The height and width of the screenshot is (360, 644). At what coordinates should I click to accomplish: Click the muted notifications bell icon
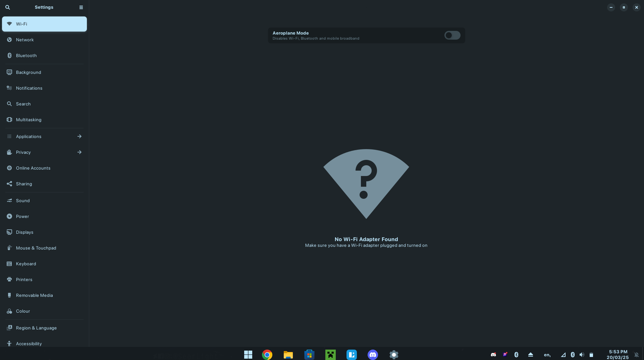636,355
